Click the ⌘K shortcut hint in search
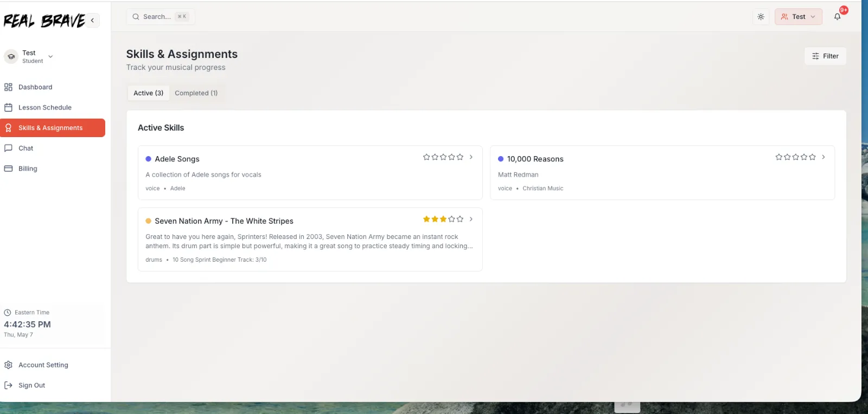Image resolution: width=868 pixels, height=414 pixels. pos(182,17)
